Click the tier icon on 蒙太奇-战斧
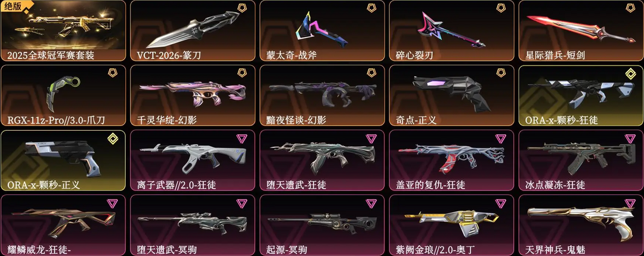 (371, 8)
